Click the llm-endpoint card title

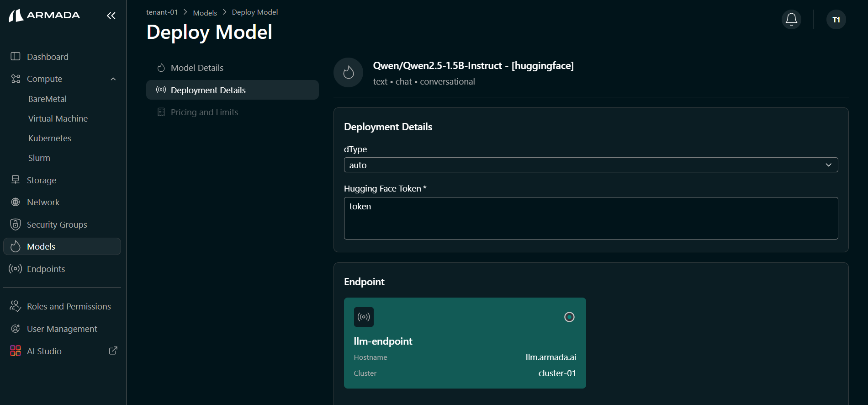[383, 341]
